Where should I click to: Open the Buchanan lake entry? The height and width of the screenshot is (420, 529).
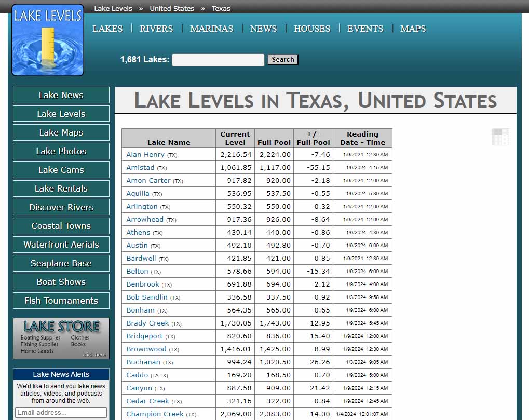pos(143,362)
